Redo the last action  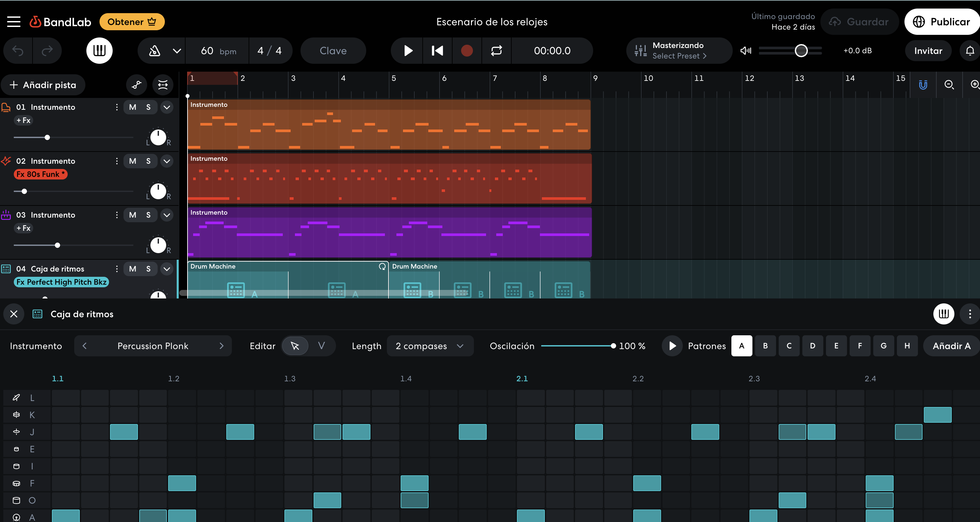[47, 51]
